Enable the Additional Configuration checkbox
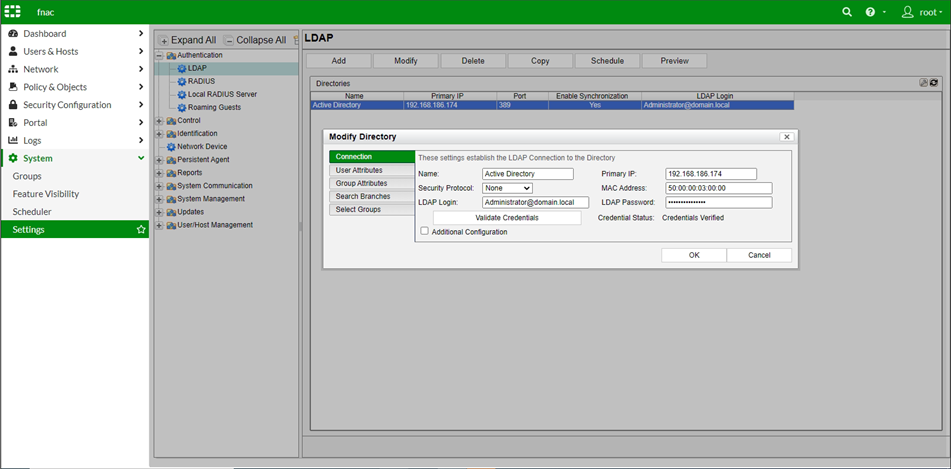Screen dimensions: 951x469 (425, 231)
